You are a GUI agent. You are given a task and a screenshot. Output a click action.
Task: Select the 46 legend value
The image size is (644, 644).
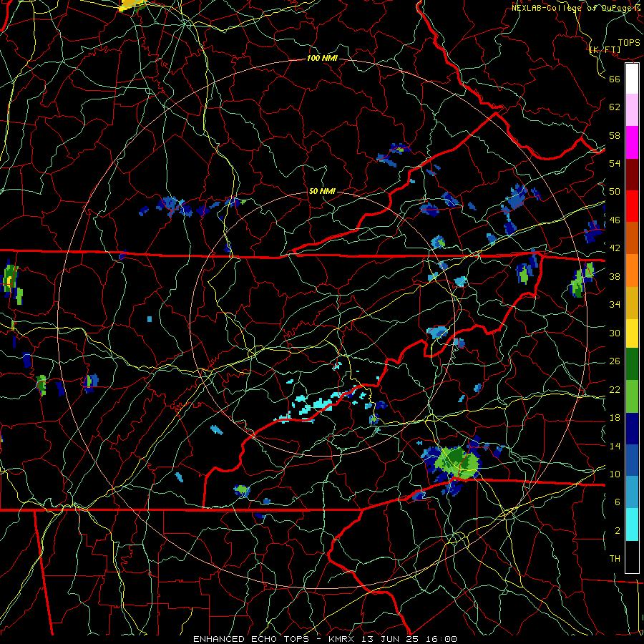[x=615, y=220]
